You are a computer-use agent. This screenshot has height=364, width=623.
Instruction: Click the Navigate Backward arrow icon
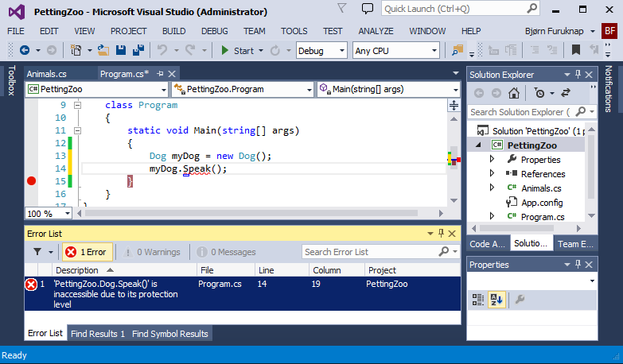(x=25, y=50)
